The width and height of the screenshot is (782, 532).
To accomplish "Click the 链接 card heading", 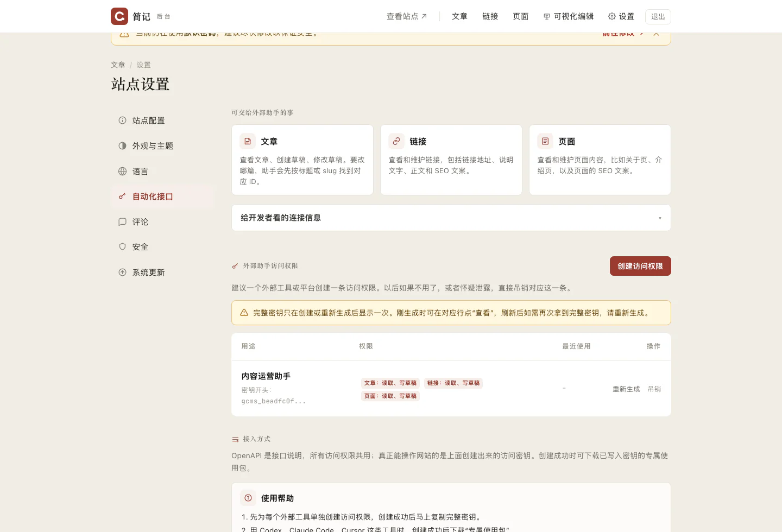I will pyautogui.click(x=418, y=141).
